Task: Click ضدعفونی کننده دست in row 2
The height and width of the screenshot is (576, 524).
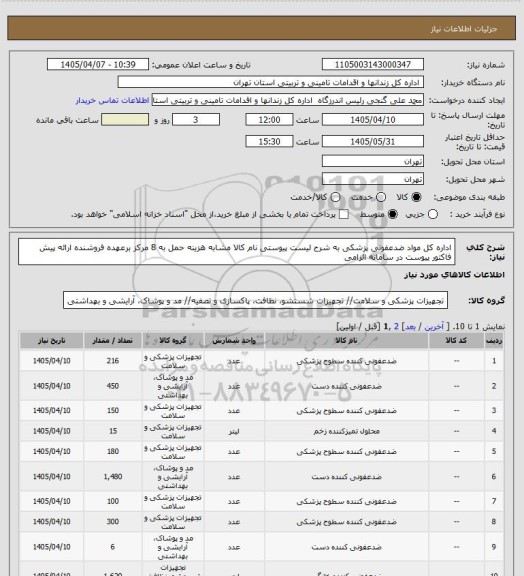Action: tap(346, 386)
